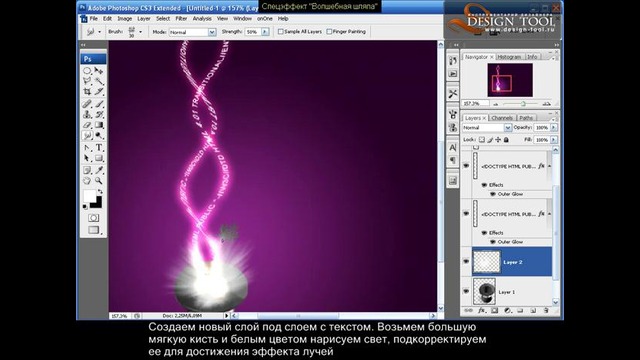The width and height of the screenshot is (640, 360).
Task: Open the Strength slider arrow
Action: click(x=265, y=31)
